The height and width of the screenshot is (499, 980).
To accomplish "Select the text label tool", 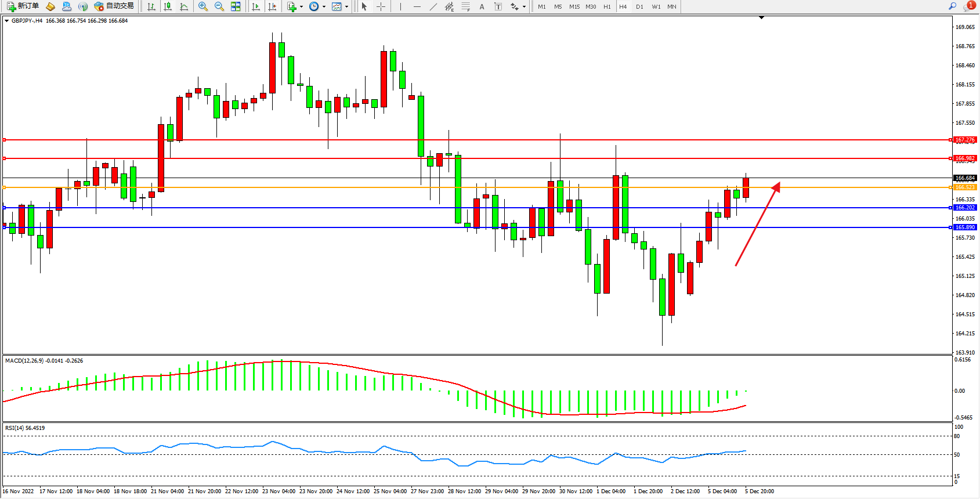I will click(482, 6).
